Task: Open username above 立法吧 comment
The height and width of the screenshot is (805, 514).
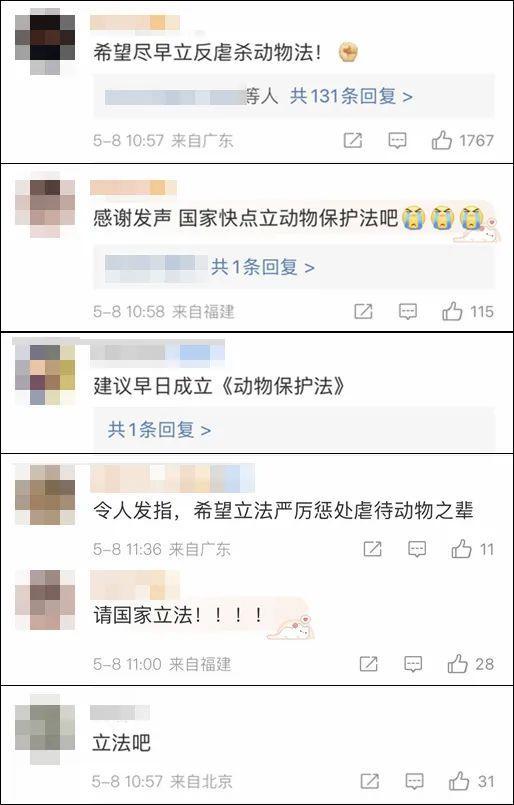Action: click(120, 712)
